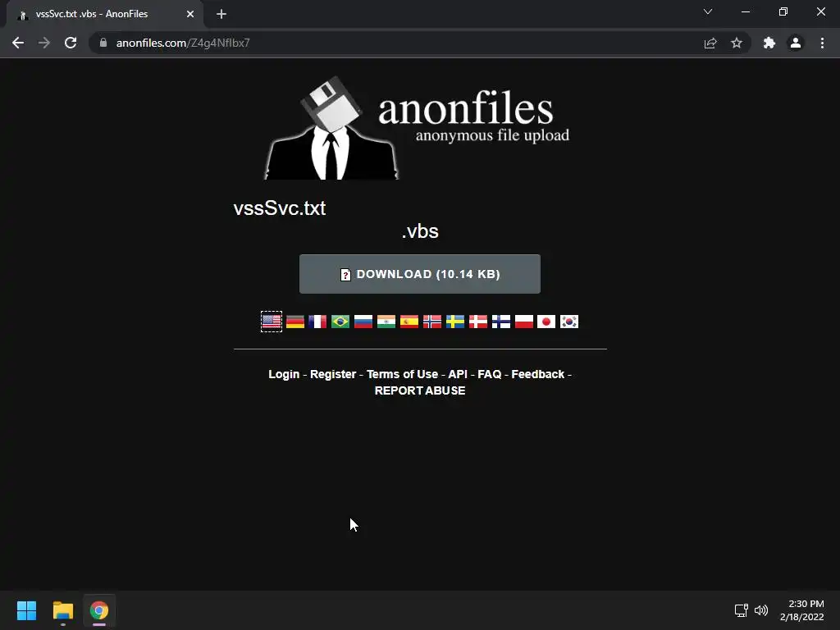
Task: Click the DOWNLOAD (10.14 KB) button
Action: pos(420,274)
